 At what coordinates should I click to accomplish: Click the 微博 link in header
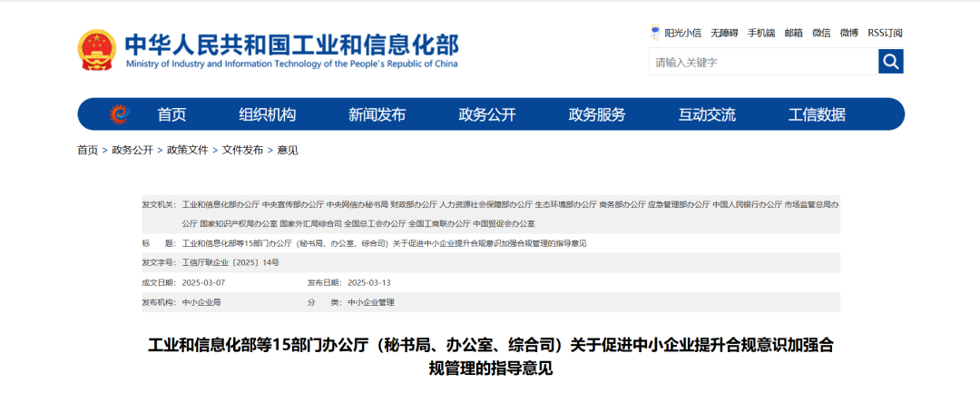tap(849, 33)
